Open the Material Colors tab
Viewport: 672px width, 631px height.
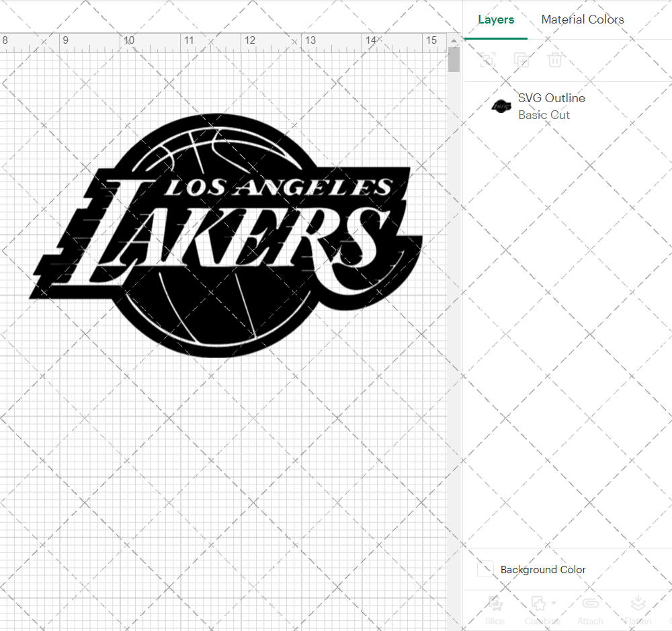pos(583,19)
